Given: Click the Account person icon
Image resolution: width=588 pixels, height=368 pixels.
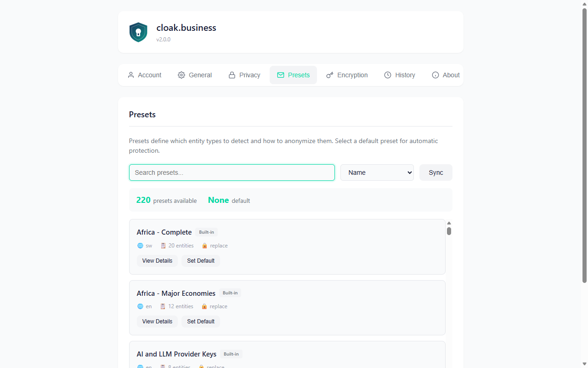Looking at the screenshot, I should tap(131, 75).
